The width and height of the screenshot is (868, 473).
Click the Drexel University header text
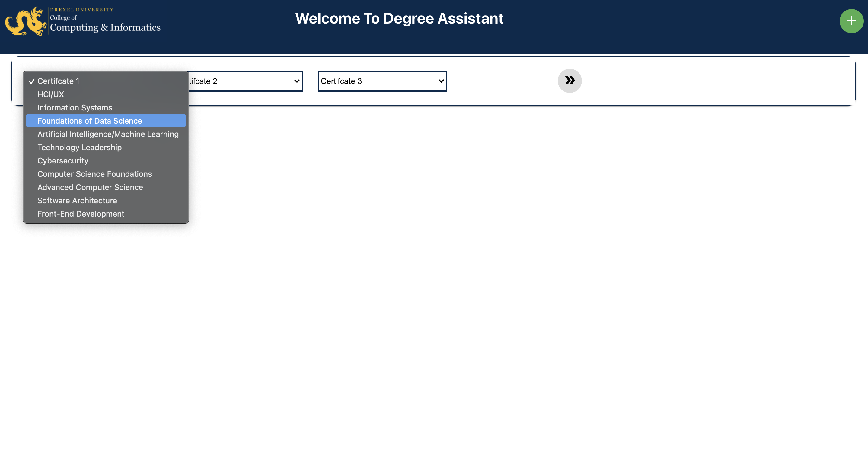click(x=81, y=10)
